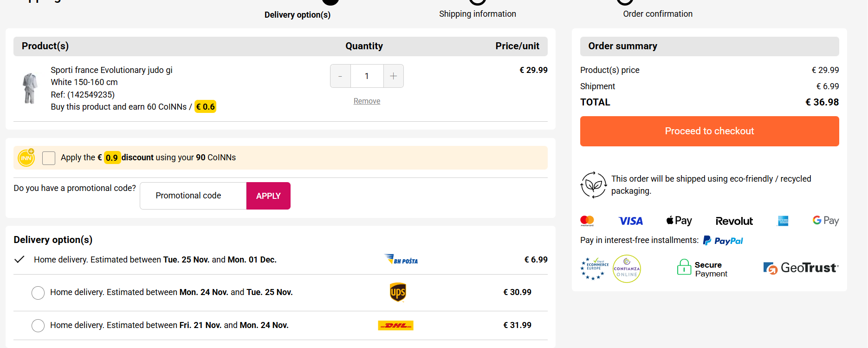This screenshot has width=868, height=348.
Task: Click the PayPal installments logo
Action: click(723, 241)
